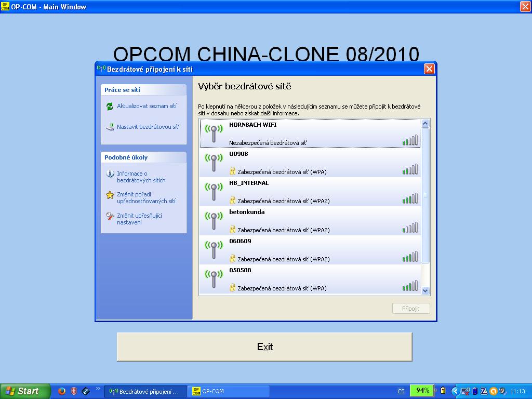
Task: Open Změnit upřesňující nastavení link
Action: pos(139,219)
